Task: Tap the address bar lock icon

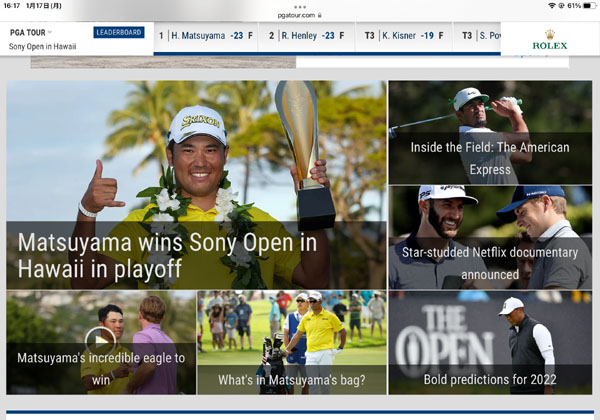Action: (320, 15)
